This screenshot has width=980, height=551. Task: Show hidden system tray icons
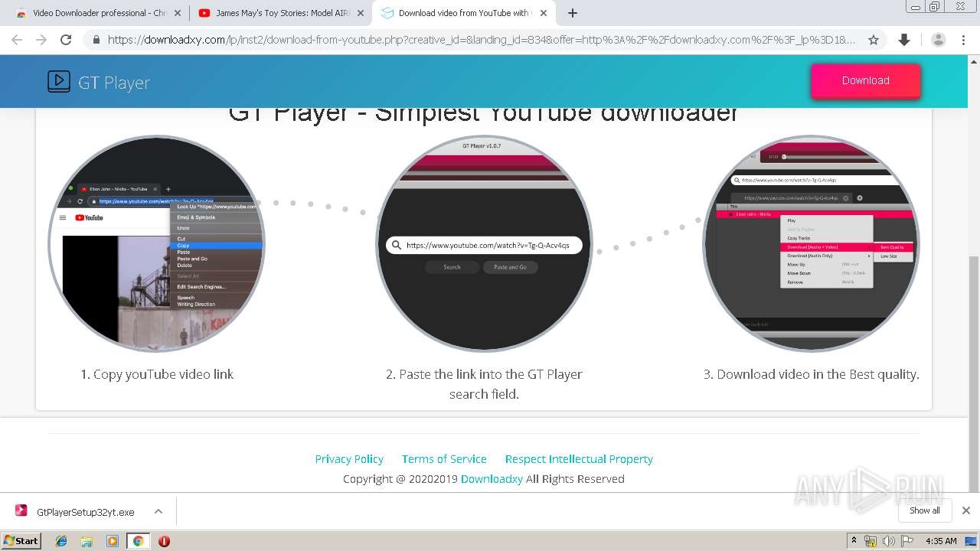click(854, 541)
